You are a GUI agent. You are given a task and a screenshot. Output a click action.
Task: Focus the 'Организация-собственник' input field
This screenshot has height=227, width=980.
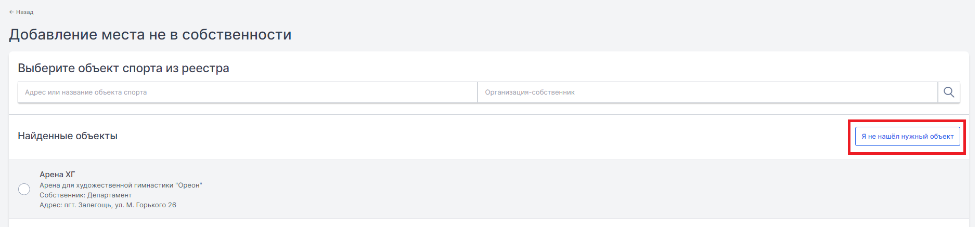pos(707,92)
